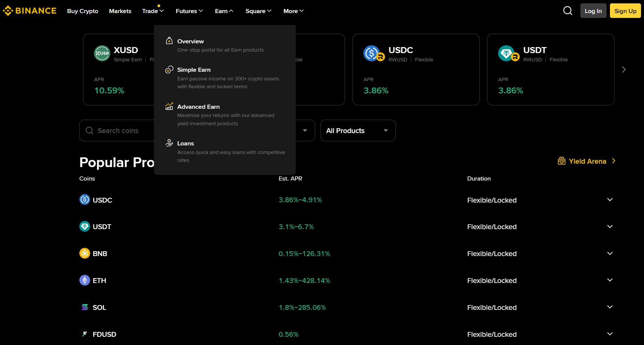This screenshot has height=345, width=644.
Task: Click the ETH coin icon
Action: [84, 280]
